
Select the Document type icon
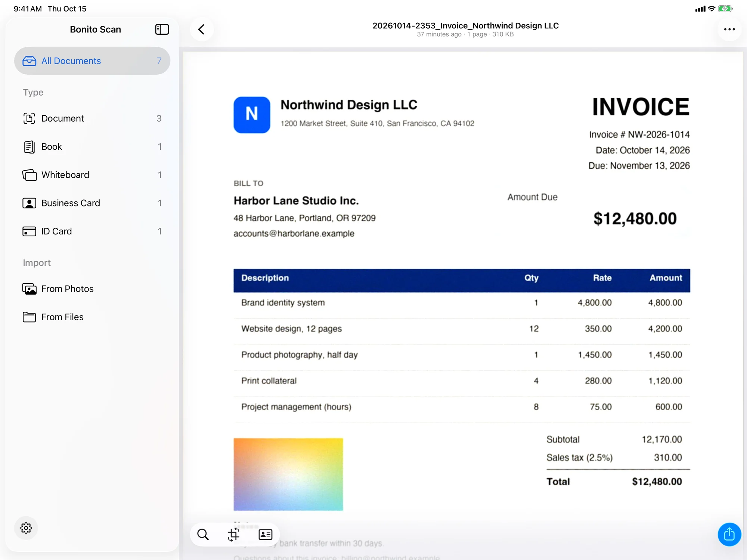29,118
